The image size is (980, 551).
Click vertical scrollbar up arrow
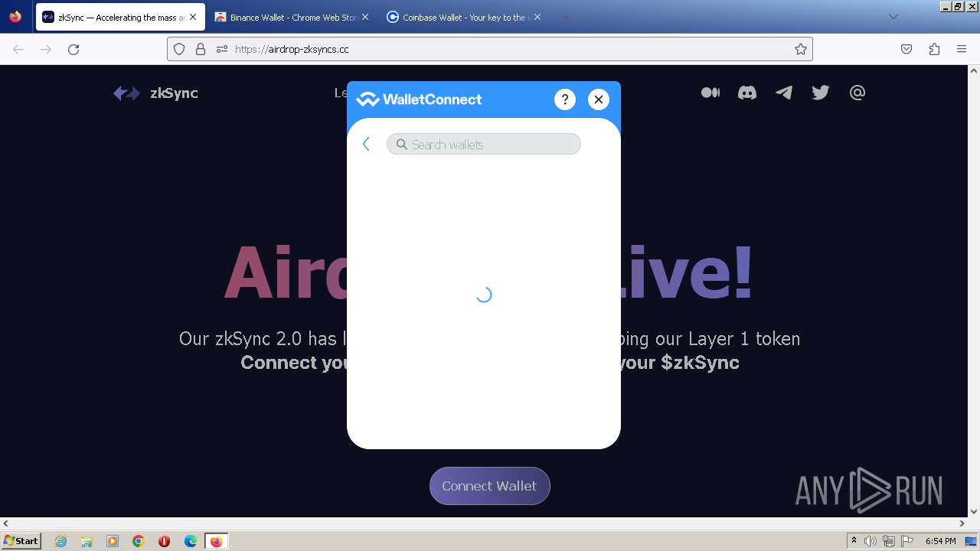tap(974, 70)
